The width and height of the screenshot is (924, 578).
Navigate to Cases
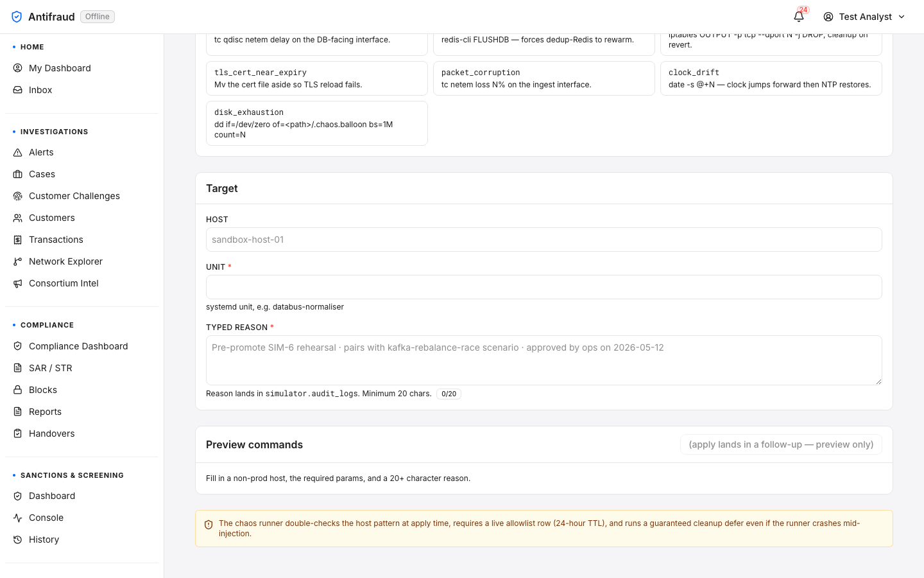(x=42, y=174)
